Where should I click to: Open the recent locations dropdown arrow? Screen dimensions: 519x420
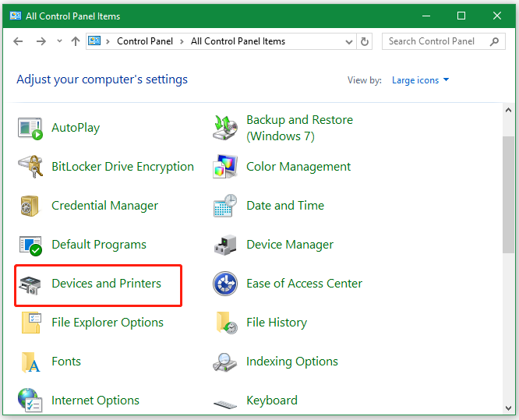pyautogui.click(x=59, y=41)
